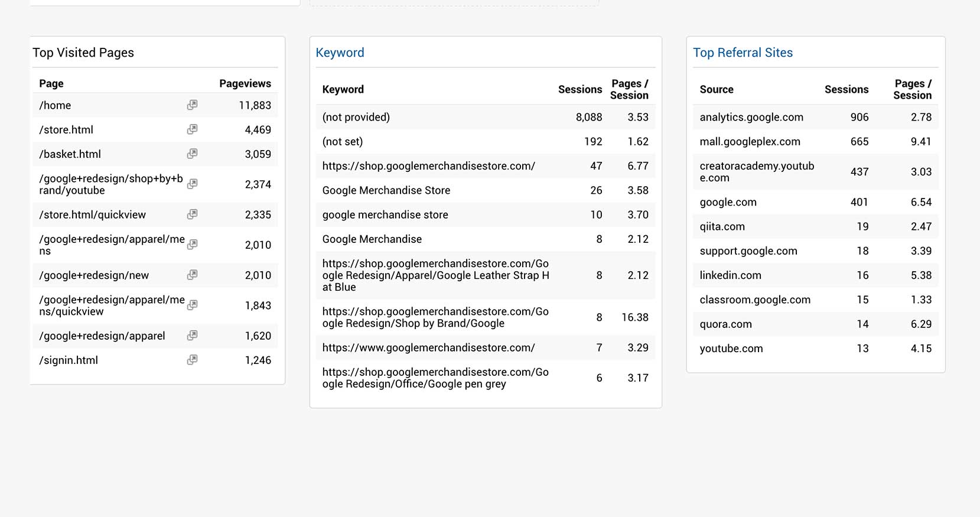Click the 11,883 pageviews value
The height and width of the screenshot is (517, 980).
coord(255,105)
